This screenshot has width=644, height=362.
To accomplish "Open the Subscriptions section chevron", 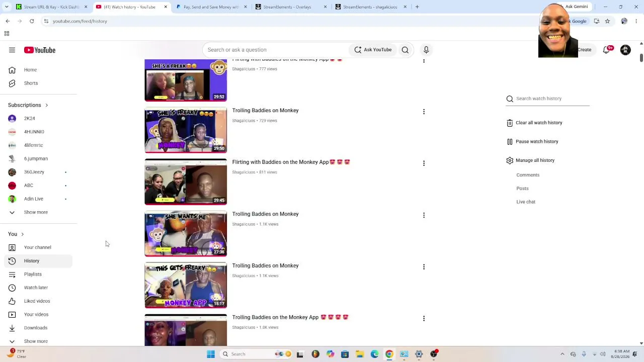I will click(46, 105).
